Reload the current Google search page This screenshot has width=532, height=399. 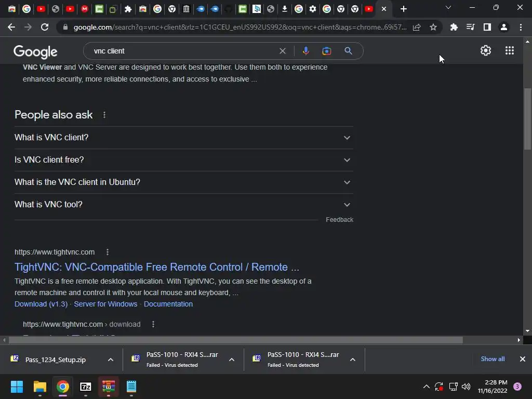[x=45, y=27]
